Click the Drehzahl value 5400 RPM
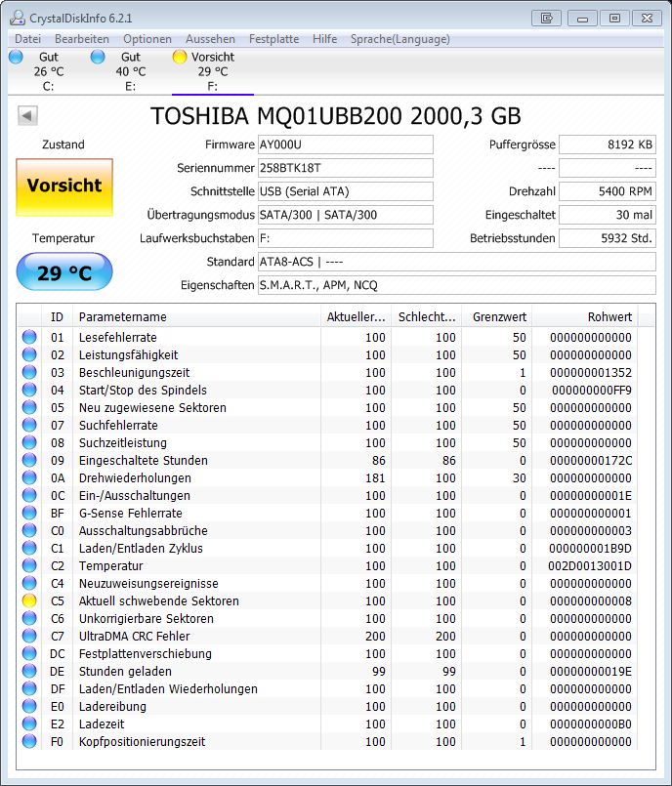The height and width of the screenshot is (786, 672). 608,191
